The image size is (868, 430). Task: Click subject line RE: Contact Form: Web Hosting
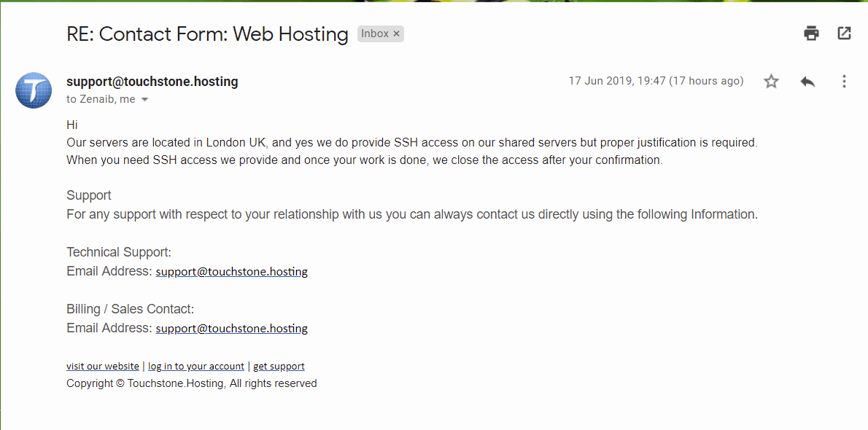[207, 34]
